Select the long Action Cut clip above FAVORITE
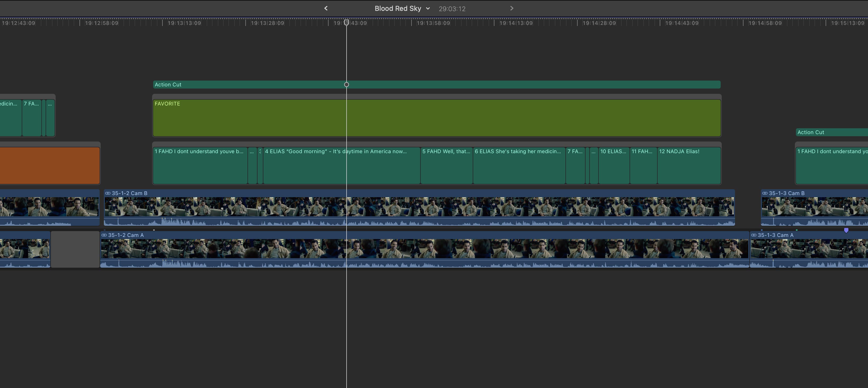Screen dimensions: 868x388 coord(437,85)
